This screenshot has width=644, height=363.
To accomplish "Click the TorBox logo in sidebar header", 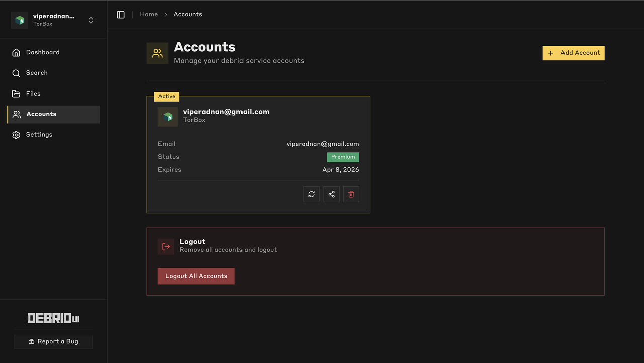I will point(20,20).
